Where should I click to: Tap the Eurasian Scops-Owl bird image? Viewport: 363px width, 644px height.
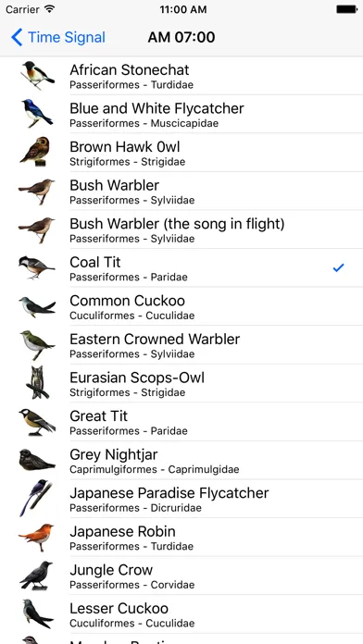[x=37, y=382]
